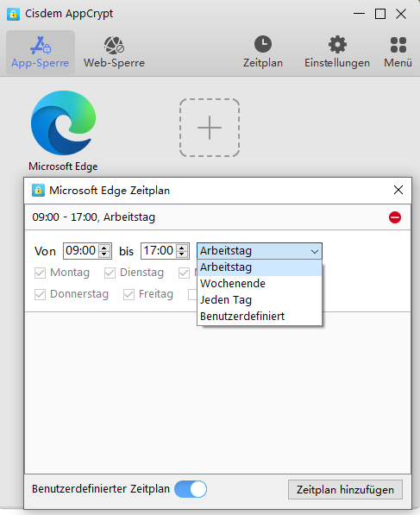This screenshot has height=515, width=420.
Task: Close the Cisdem AppCrypt window
Action: 401,14
